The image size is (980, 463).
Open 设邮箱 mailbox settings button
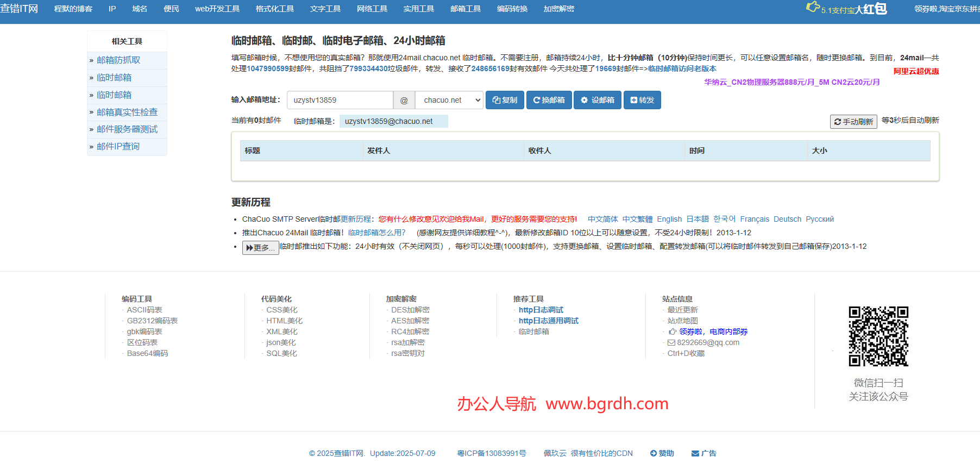[x=597, y=100]
